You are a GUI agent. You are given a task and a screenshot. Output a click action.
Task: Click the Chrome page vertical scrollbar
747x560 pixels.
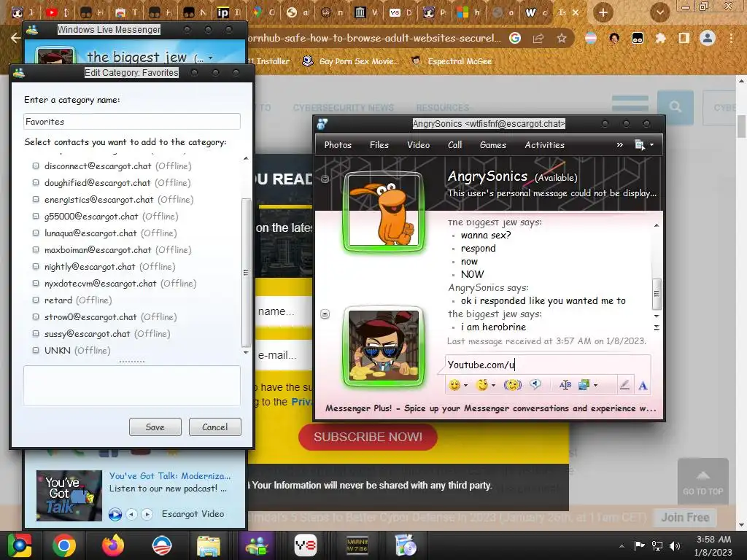(x=741, y=126)
